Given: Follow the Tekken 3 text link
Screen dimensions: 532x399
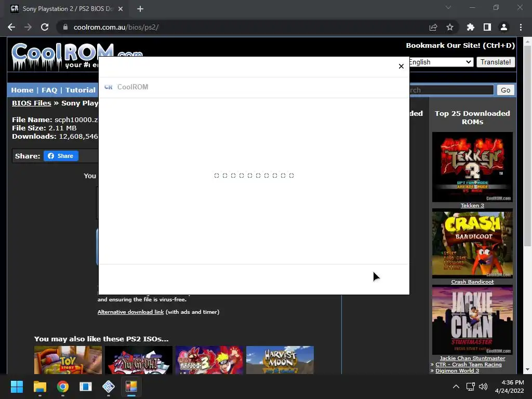Looking at the screenshot, I should pyautogui.click(x=472, y=206).
